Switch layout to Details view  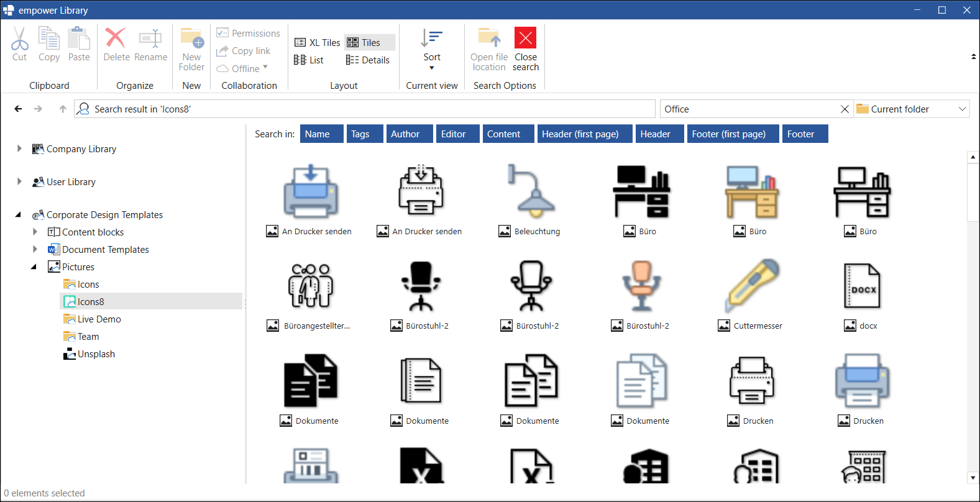click(368, 60)
